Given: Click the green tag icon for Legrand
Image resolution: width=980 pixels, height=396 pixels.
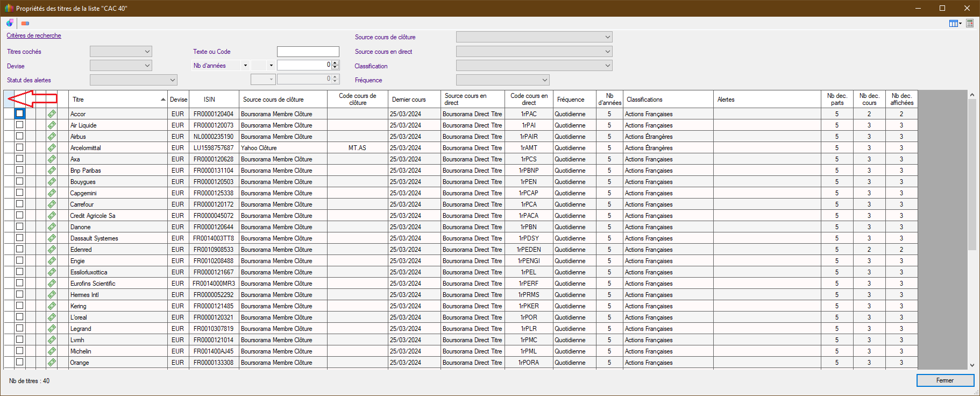Looking at the screenshot, I should click(x=52, y=329).
